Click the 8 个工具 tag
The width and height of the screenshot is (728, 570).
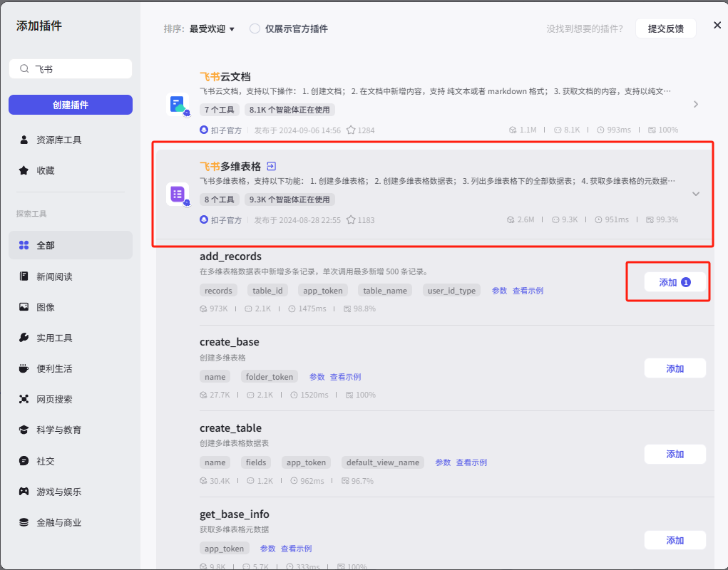coord(220,200)
